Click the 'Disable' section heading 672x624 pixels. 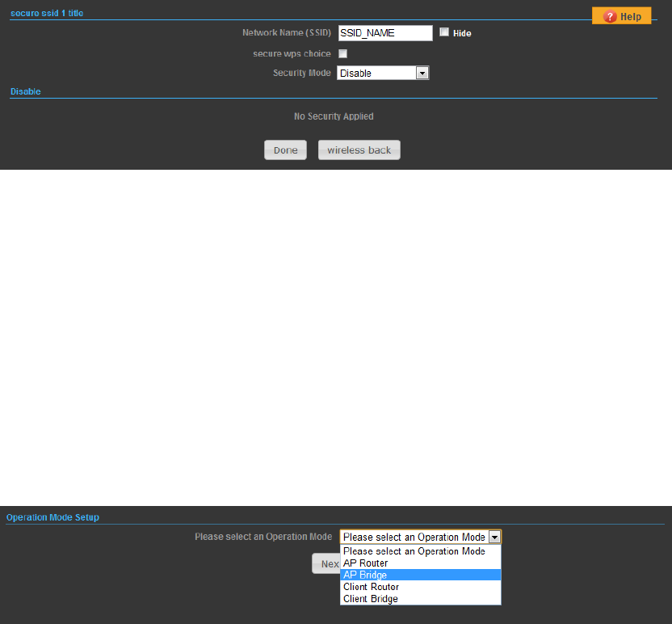pyautogui.click(x=26, y=91)
